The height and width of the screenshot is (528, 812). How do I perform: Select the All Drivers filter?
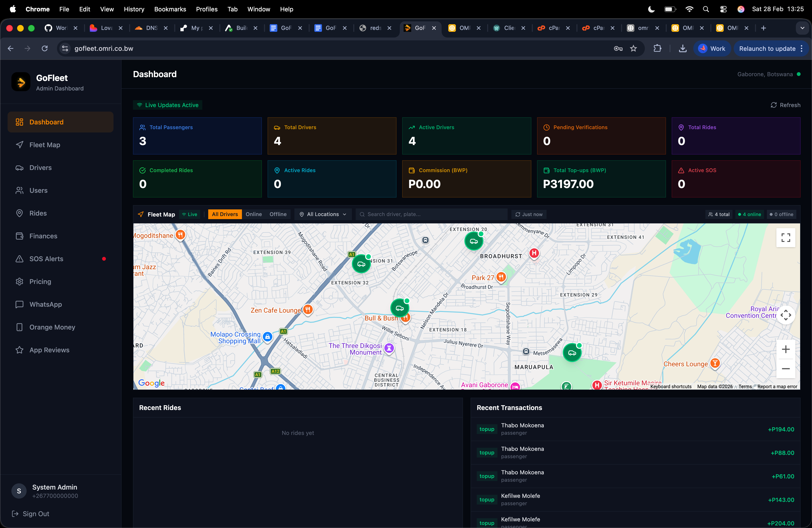[x=225, y=214]
